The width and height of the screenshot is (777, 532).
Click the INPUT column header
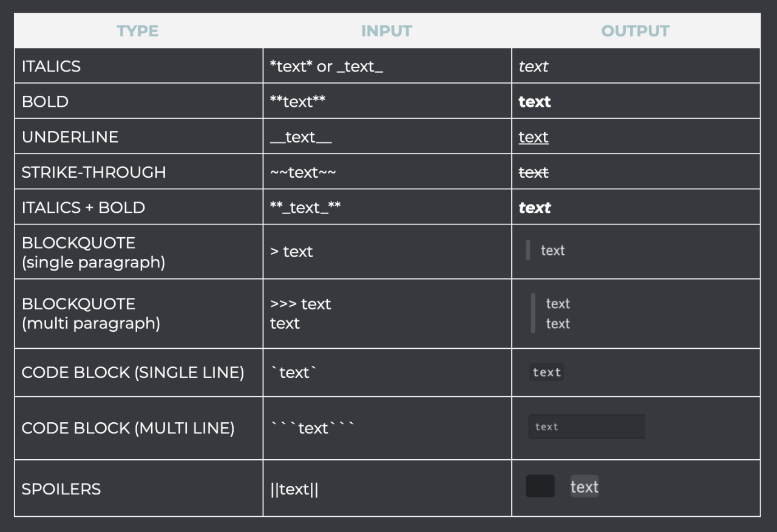pos(387,31)
